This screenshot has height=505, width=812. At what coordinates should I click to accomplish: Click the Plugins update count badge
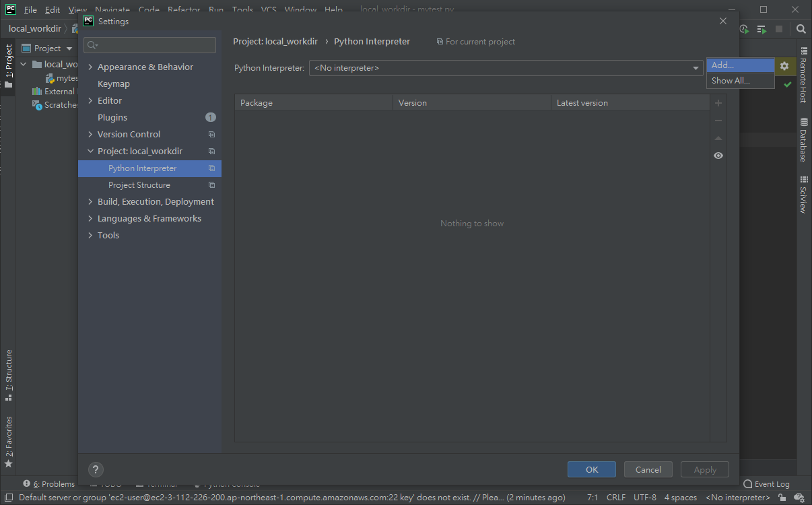pyautogui.click(x=210, y=117)
